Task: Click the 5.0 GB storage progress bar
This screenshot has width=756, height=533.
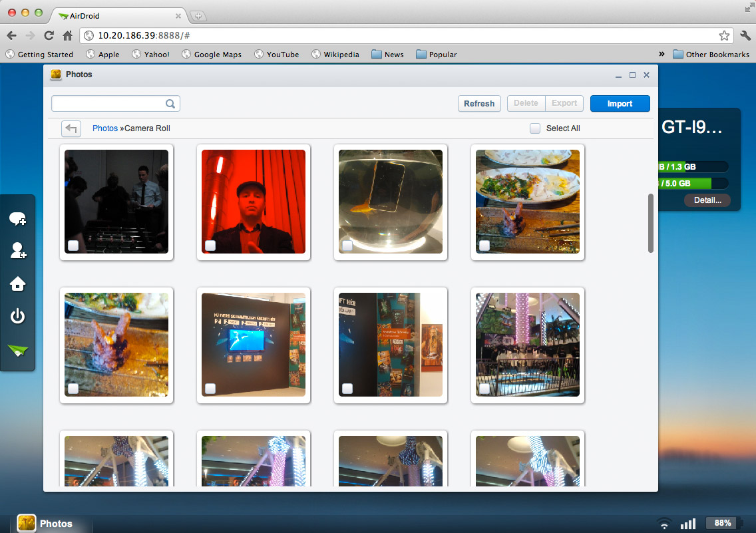Action: coord(693,183)
